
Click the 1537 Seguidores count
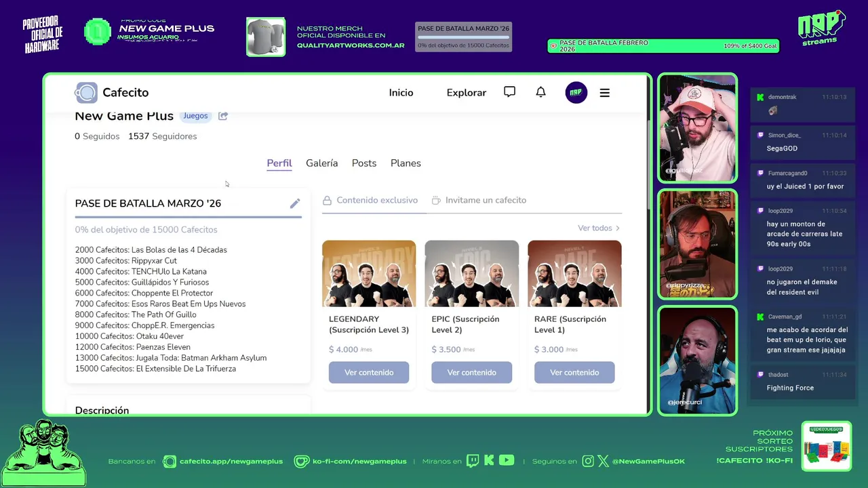[163, 136]
